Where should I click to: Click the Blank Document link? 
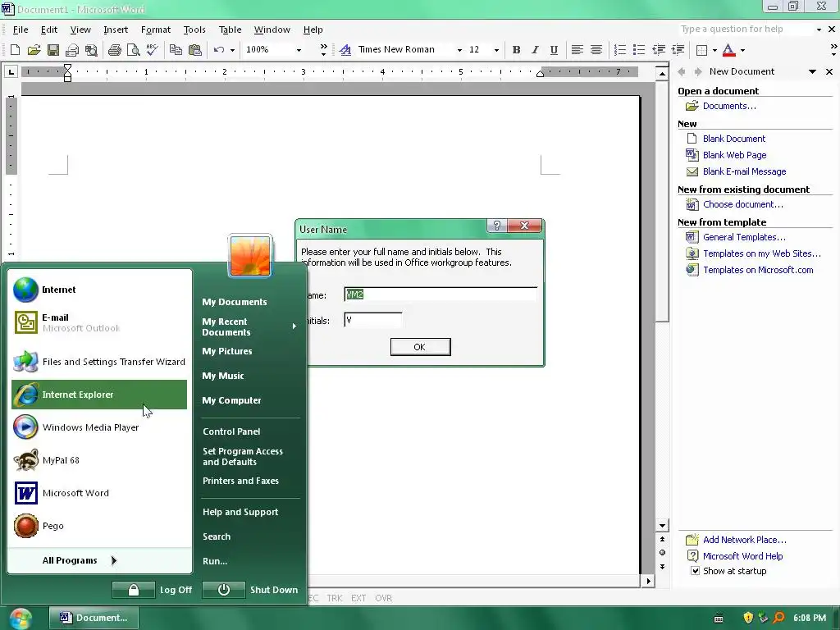pos(733,139)
